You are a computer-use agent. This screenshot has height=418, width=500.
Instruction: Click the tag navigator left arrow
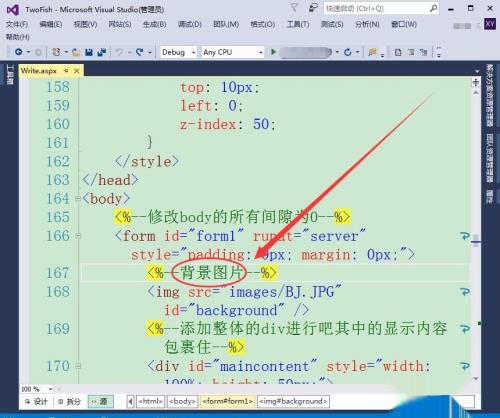pyautogui.click(x=131, y=401)
